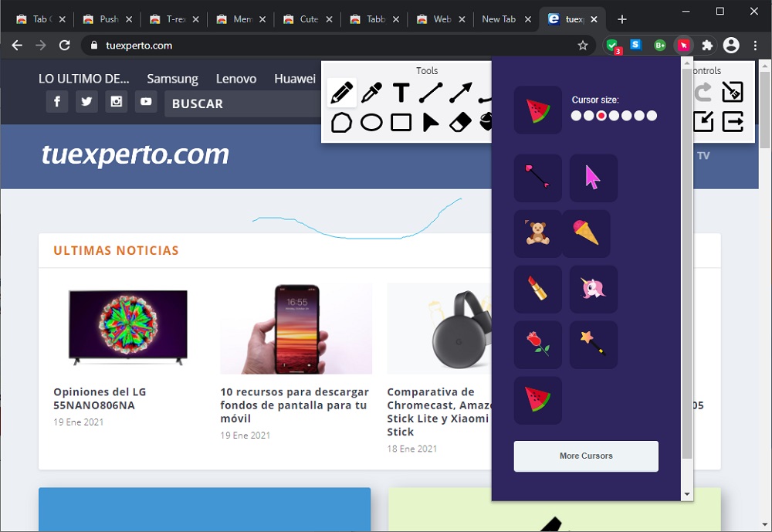Choose the teddy bear cursor
Viewport: 772px width, 532px height.
pyautogui.click(x=537, y=233)
